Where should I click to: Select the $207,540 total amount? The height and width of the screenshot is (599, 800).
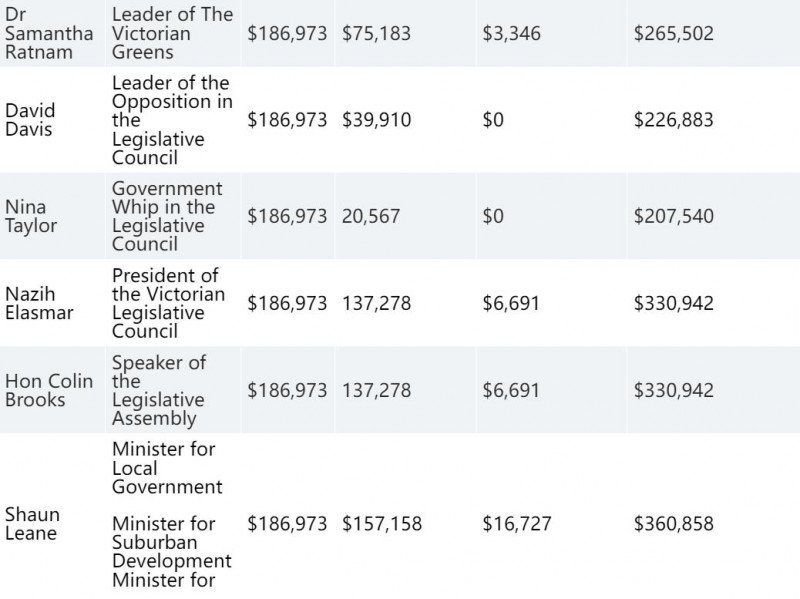pyautogui.click(x=673, y=216)
